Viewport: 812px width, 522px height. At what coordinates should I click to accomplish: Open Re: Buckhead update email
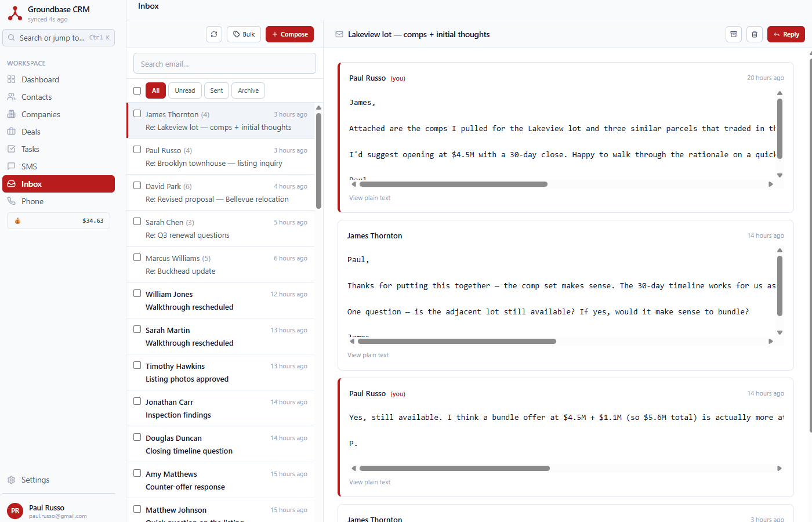[220, 264]
